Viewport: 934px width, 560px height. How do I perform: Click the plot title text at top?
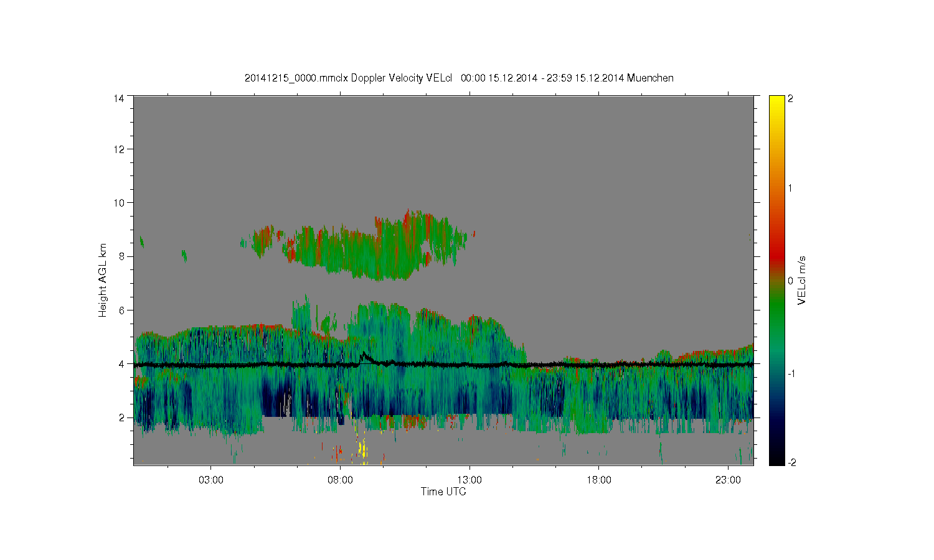pyautogui.click(x=459, y=78)
